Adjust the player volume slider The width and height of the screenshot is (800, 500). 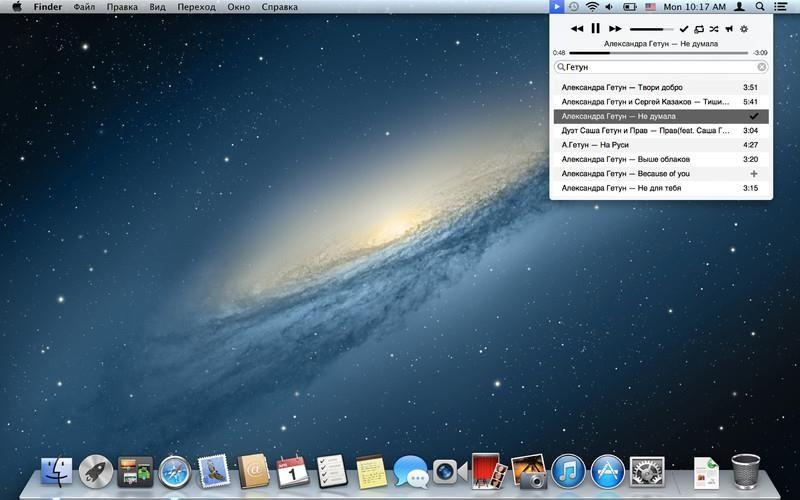(652, 29)
